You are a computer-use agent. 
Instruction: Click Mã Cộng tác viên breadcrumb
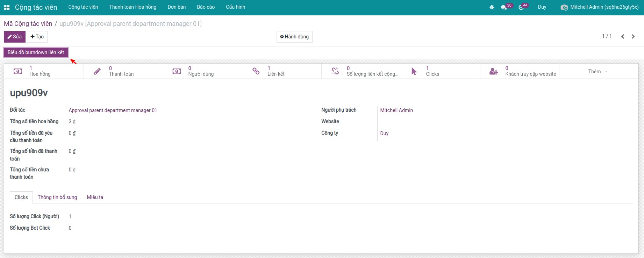point(28,24)
